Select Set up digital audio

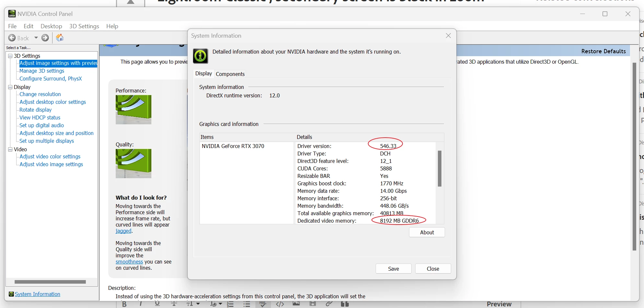[x=42, y=126]
